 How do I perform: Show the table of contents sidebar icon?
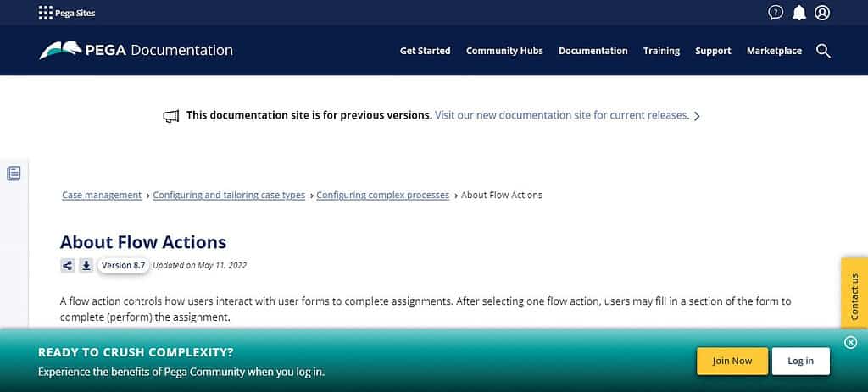14,173
